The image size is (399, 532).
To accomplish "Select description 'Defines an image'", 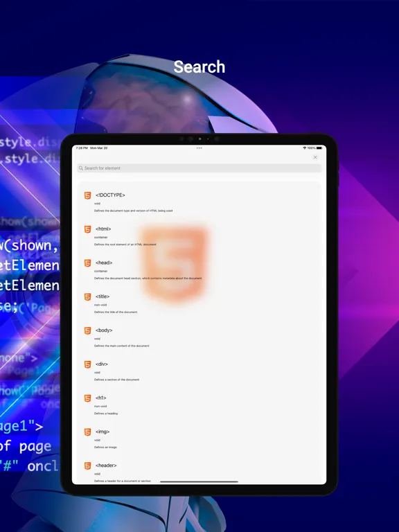I will point(105,447).
